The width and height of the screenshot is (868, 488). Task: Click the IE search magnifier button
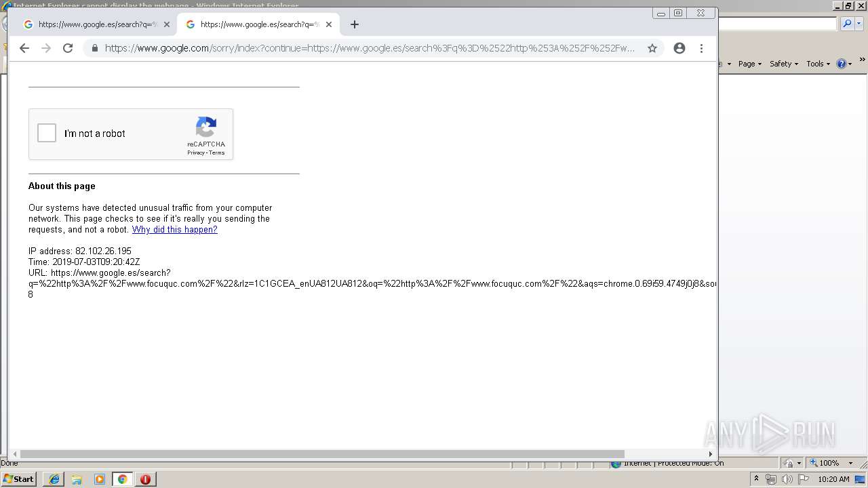pyautogui.click(x=847, y=24)
